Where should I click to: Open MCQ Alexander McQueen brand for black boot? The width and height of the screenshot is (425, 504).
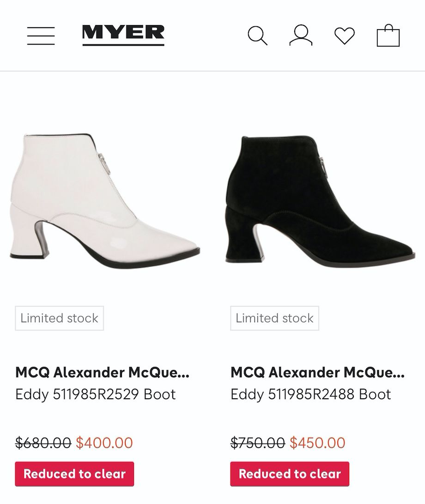[x=317, y=372]
